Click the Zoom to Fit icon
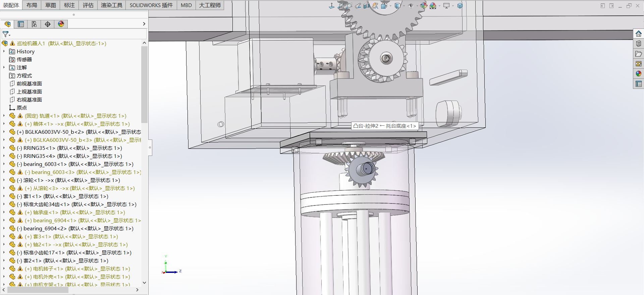Image resolution: width=644 pixels, height=295 pixels. (x=341, y=6)
